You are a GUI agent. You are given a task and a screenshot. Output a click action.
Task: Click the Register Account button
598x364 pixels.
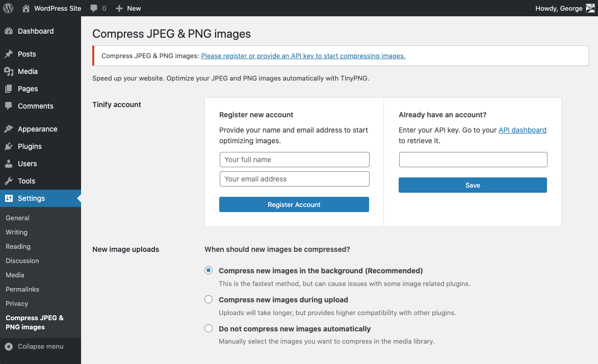point(294,204)
